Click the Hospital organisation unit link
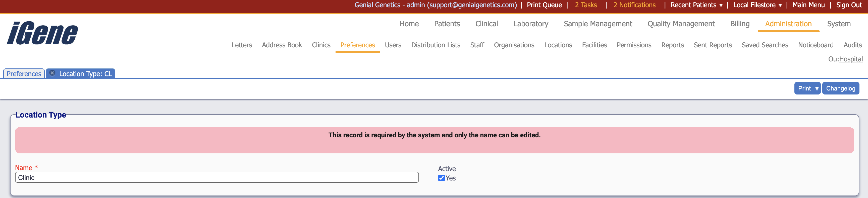This screenshot has width=868, height=198. click(850, 59)
